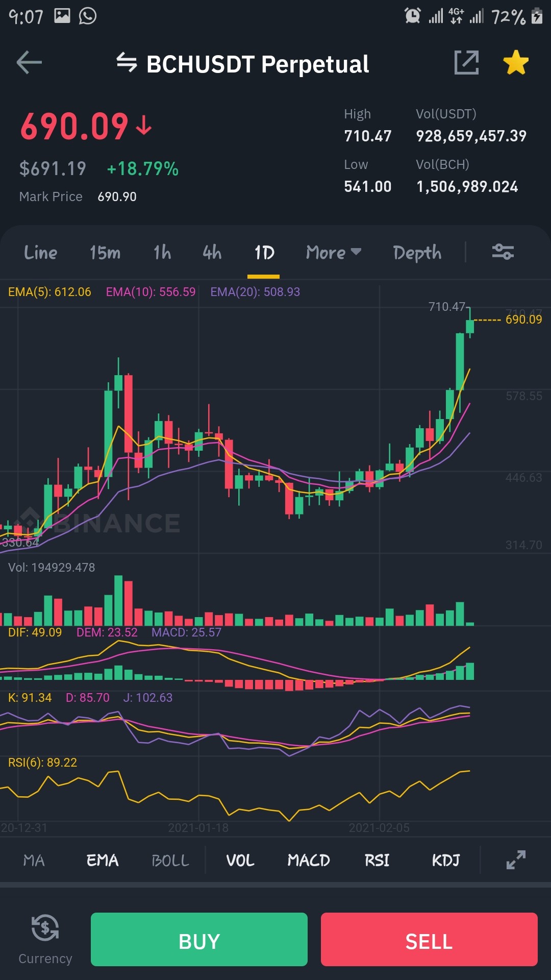Expand the More timeframes dropdown
Image resolution: width=551 pixels, height=980 pixels.
(x=334, y=252)
